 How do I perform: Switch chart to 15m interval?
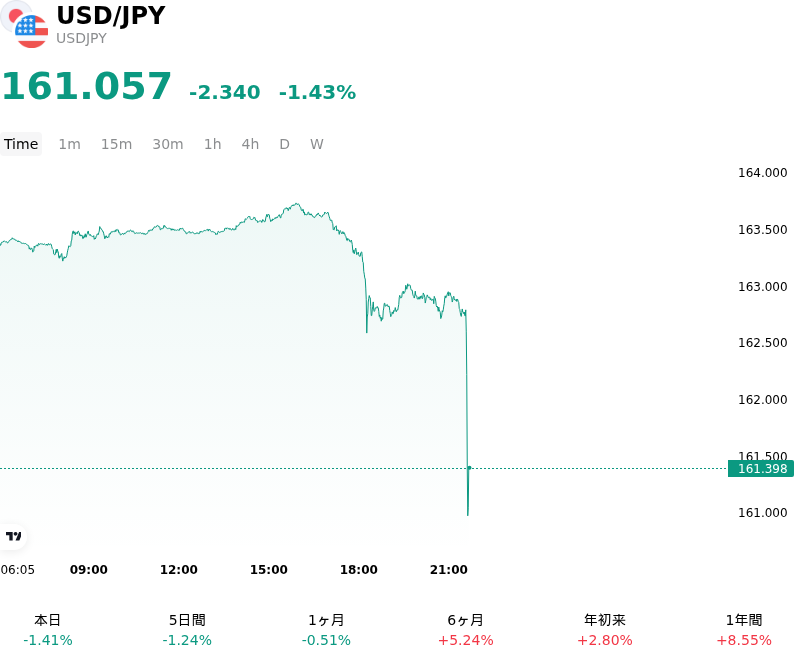pyautogui.click(x=116, y=144)
